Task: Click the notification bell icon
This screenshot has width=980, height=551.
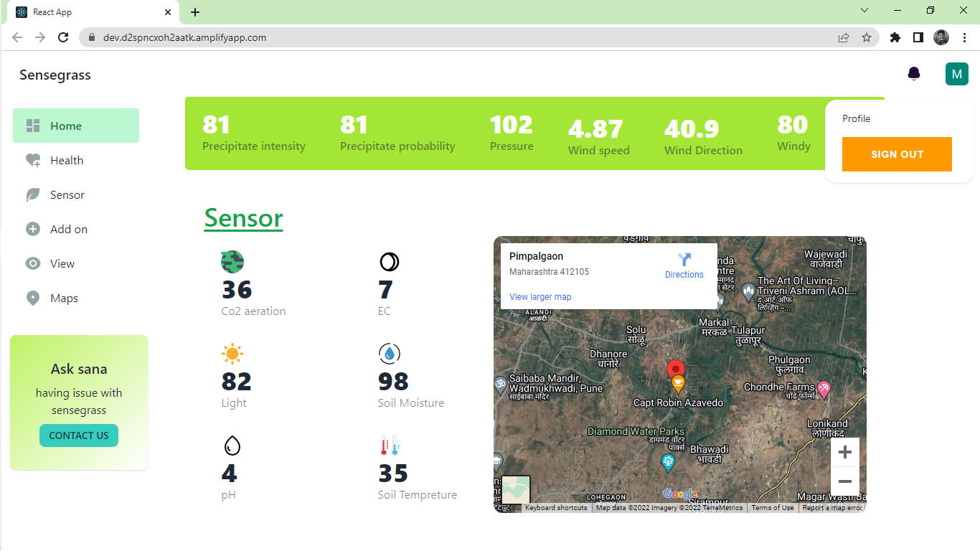Action: coord(913,74)
